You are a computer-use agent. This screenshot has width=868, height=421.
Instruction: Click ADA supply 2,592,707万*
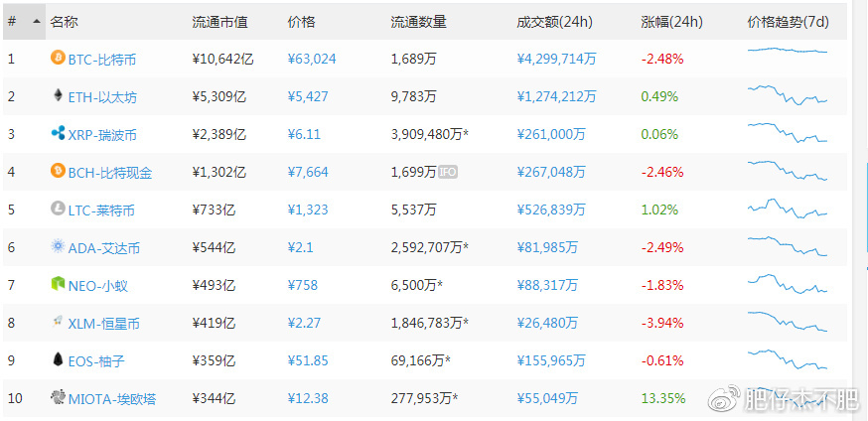tap(430, 247)
